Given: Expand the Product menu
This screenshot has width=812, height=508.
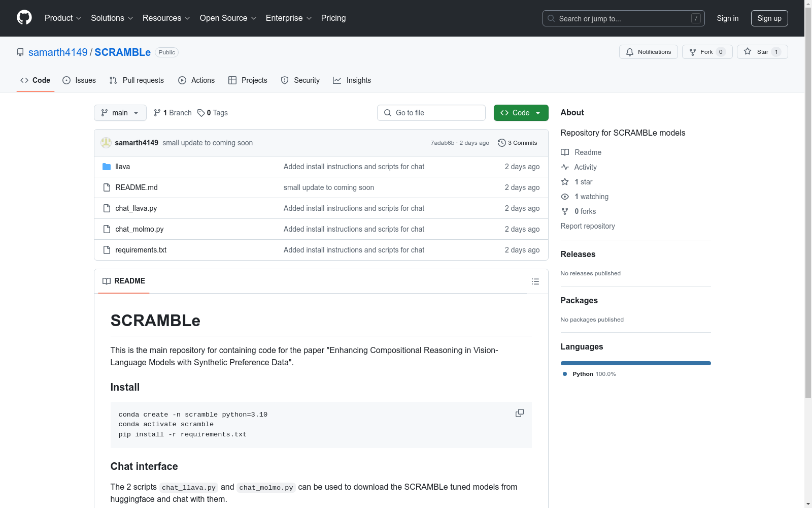Looking at the screenshot, I should coord(63,18).
